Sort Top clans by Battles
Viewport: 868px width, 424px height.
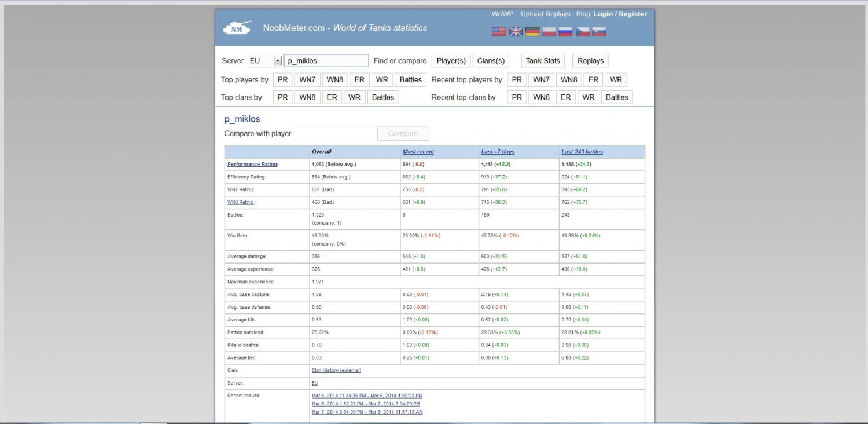(383, 97)
